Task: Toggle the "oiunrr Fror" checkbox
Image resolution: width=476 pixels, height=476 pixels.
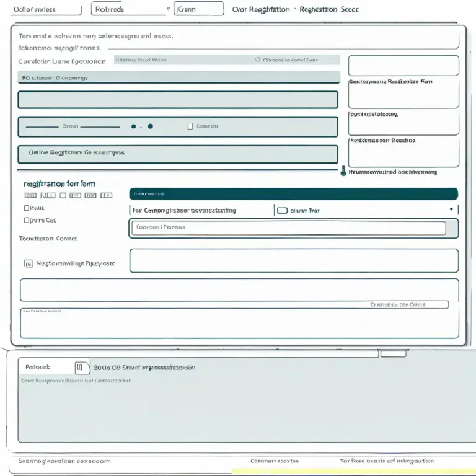Action: (282, 210)
